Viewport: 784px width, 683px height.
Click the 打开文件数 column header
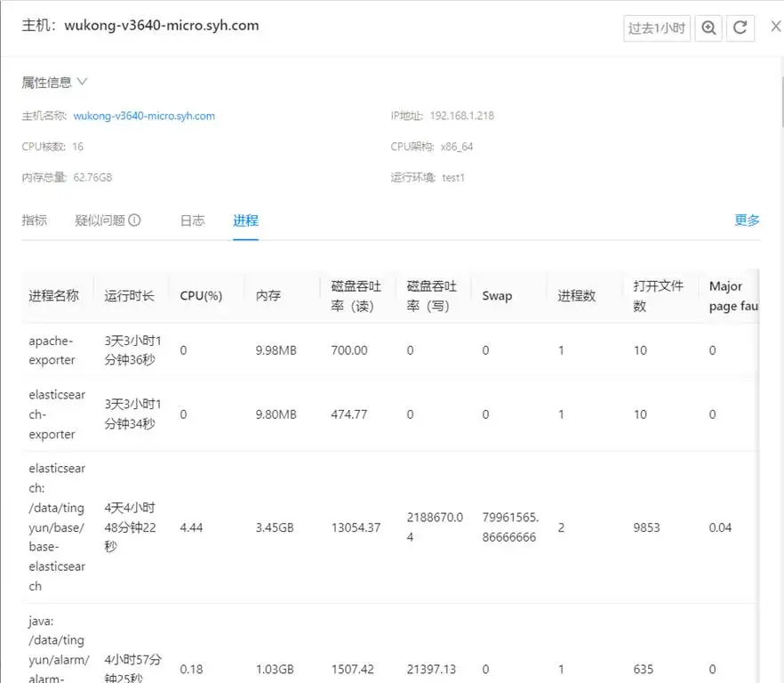point(658,296)
